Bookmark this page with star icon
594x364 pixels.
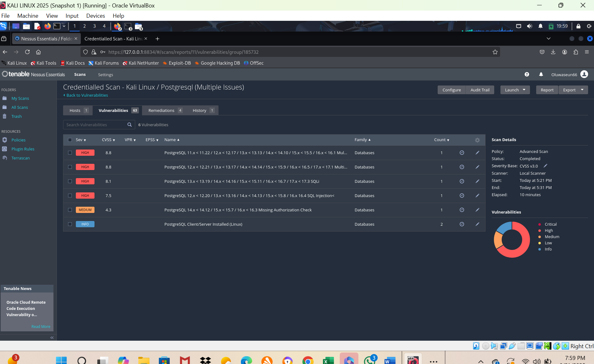(x=495, y=52)
